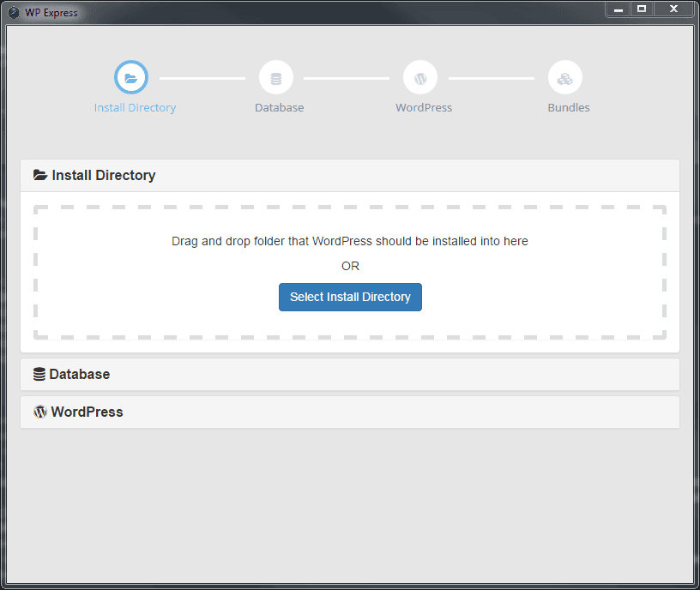Expand the WordPress panel header
Screen dimensions: 700x590
[350, 412]
